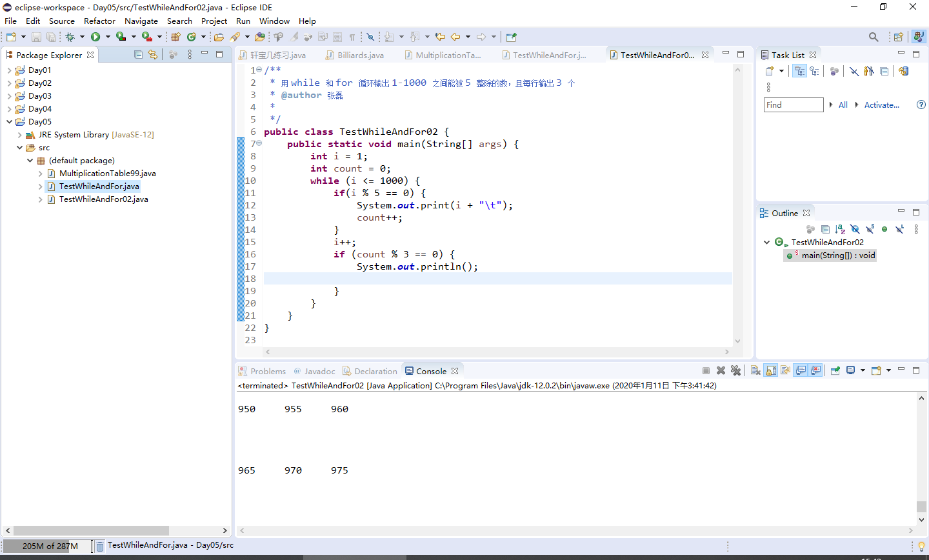Click the Save icon in the toolbar

click(36, 37)
